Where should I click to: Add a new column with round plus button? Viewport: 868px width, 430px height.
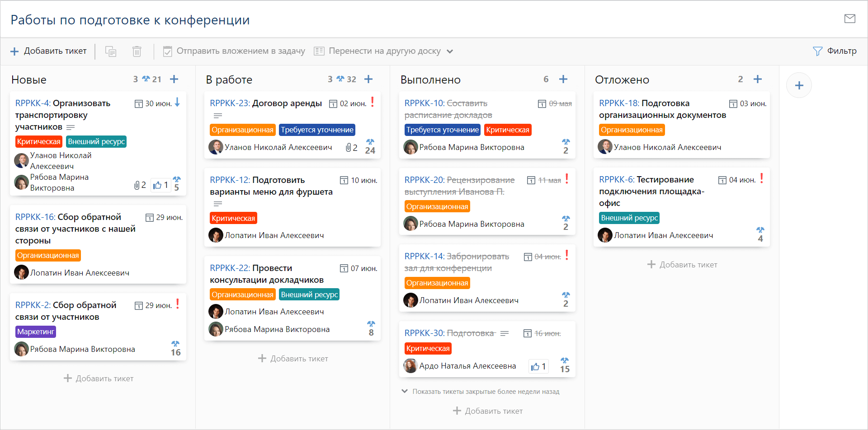click(x=799, y=85)
